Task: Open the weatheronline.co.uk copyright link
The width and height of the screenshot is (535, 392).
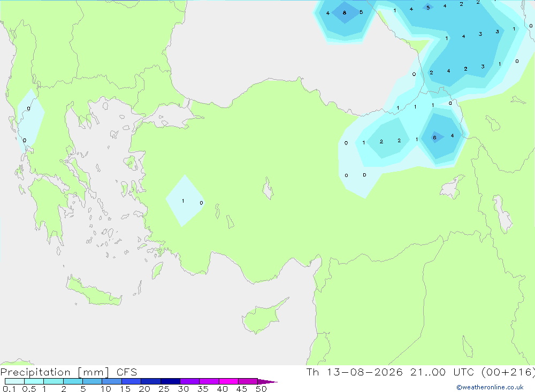Action: point(490,387)
